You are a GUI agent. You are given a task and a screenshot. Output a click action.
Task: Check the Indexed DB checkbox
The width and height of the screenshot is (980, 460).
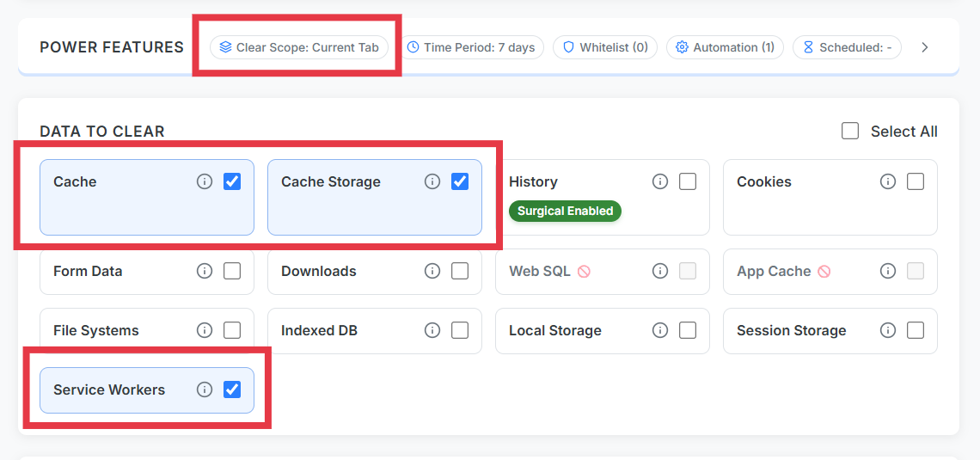point(460,331)
